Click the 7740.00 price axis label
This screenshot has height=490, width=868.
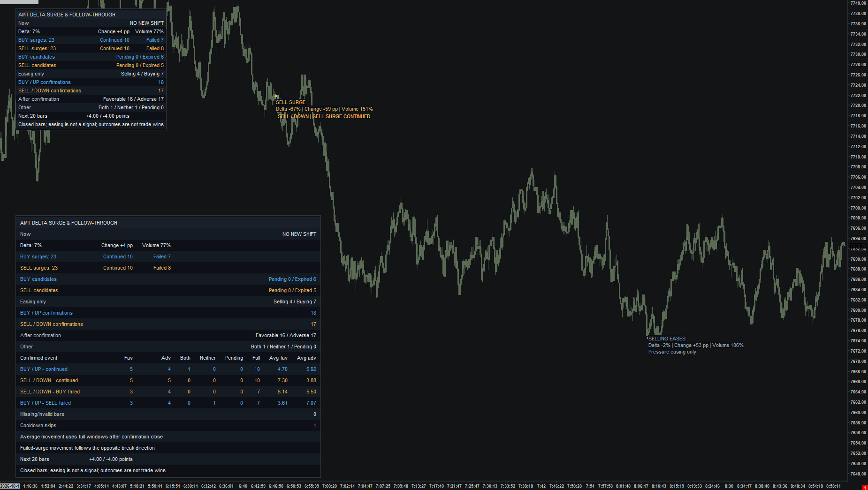[x=858, y=3]
